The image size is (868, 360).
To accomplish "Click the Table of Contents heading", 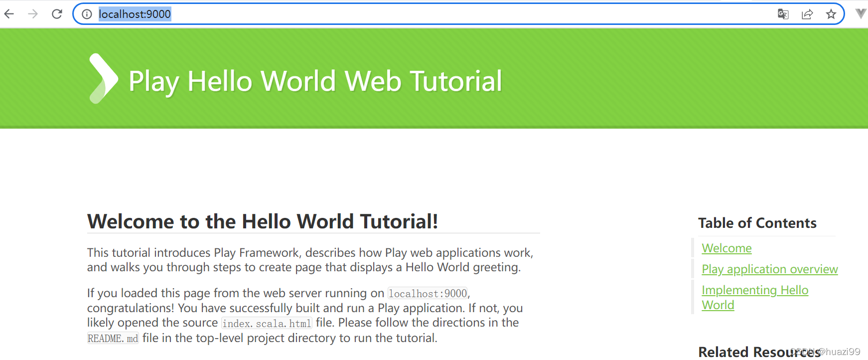I will [x=757, y=223].
